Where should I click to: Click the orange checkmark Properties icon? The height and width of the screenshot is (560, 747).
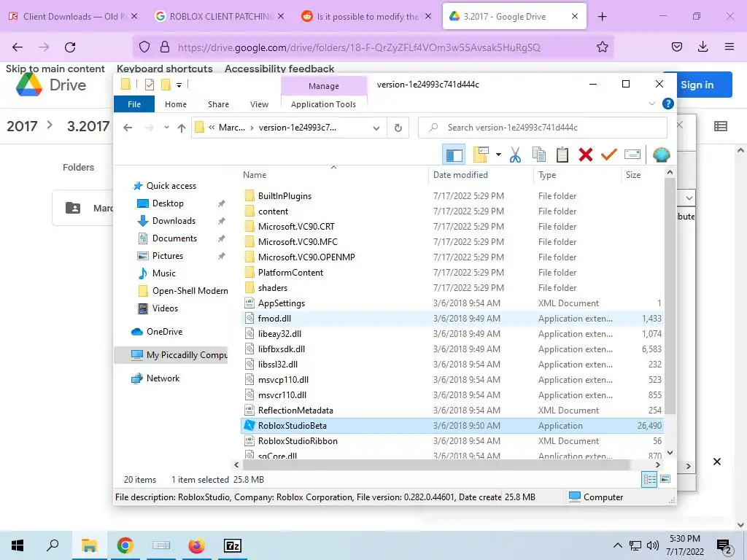pyautogui.click(x=609, y=155)
